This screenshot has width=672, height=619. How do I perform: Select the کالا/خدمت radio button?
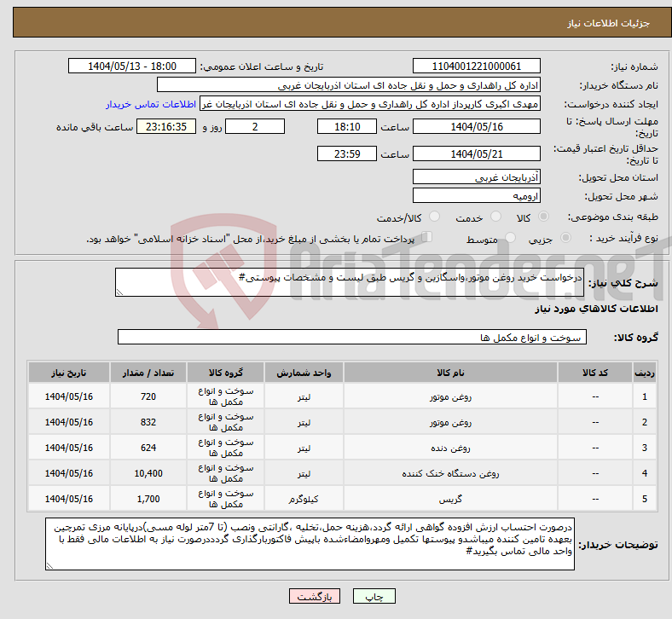click(435, 217)
